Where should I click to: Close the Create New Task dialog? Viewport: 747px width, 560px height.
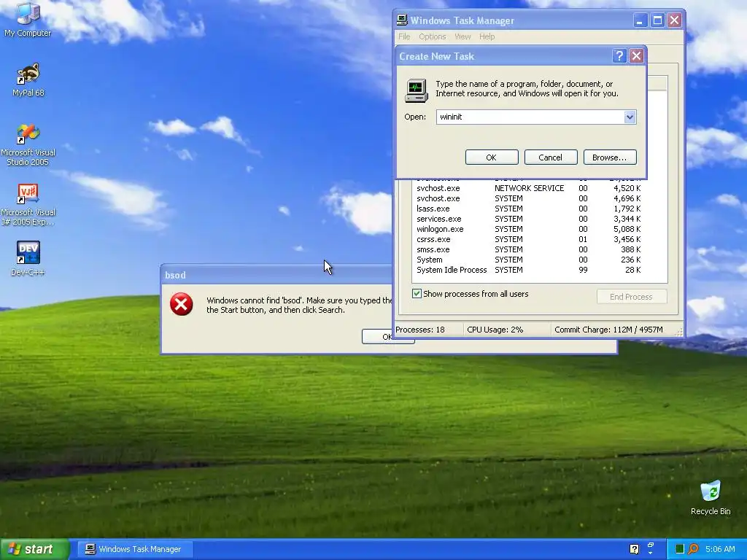coord(636,56)
